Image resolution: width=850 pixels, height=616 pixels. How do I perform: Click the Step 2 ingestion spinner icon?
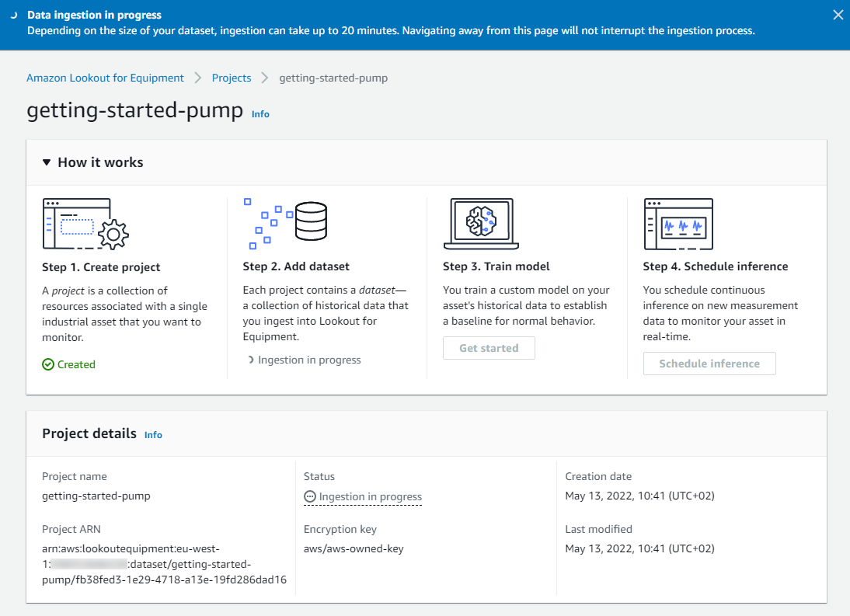pos(250,360)
